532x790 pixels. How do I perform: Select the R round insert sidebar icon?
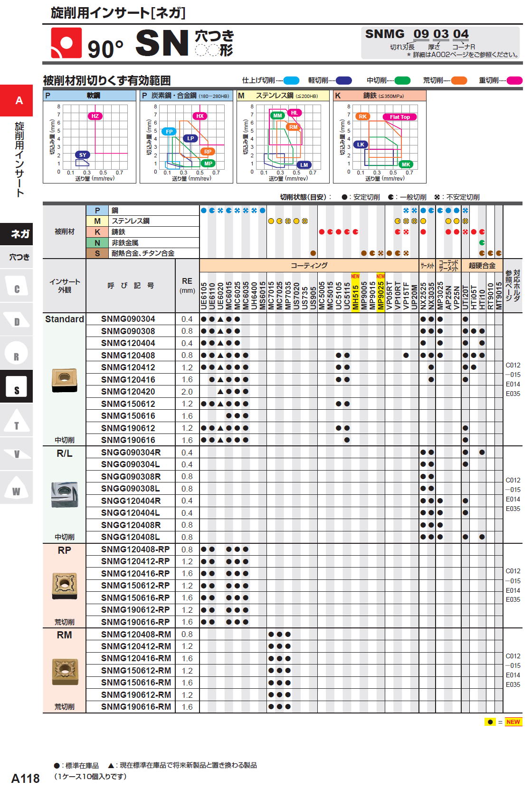(16, 353)
